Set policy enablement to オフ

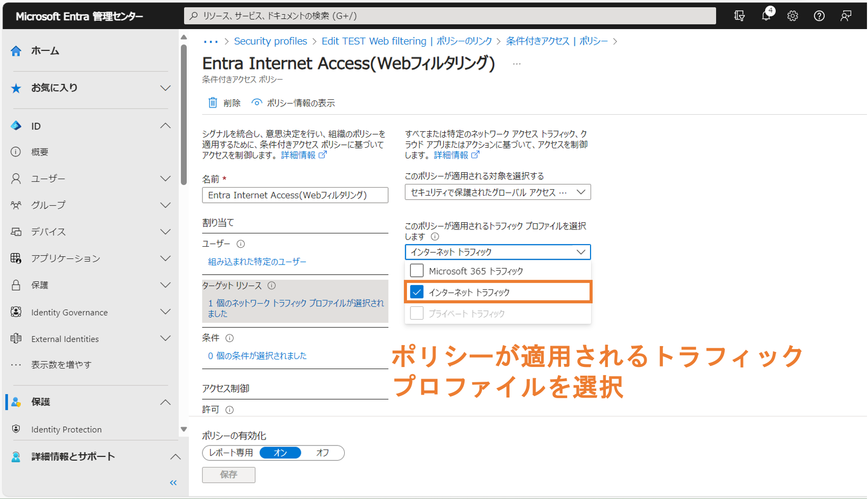click(x=322, y=453)
